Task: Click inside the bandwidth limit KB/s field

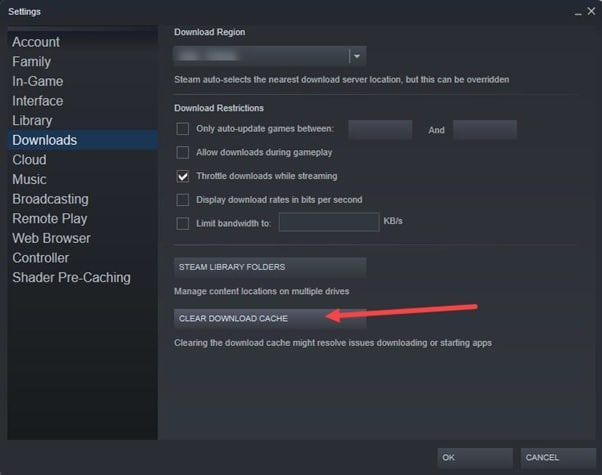Action: coord(327,222)
